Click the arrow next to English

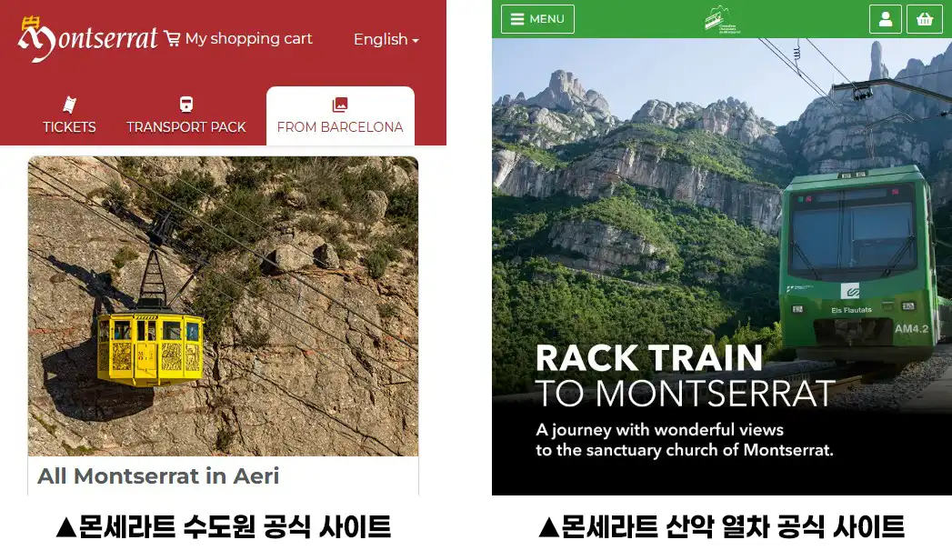click(x=416, y=41)
